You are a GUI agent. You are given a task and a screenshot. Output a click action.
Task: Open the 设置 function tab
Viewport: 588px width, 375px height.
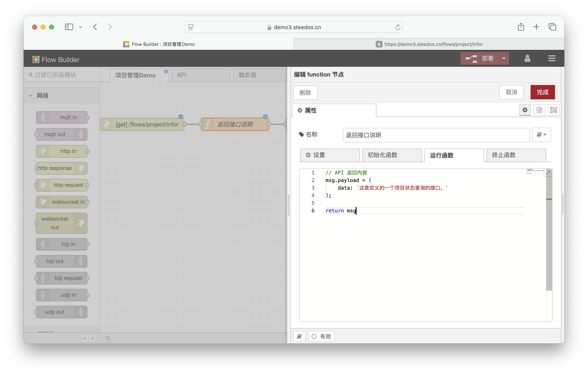(330, 155)
